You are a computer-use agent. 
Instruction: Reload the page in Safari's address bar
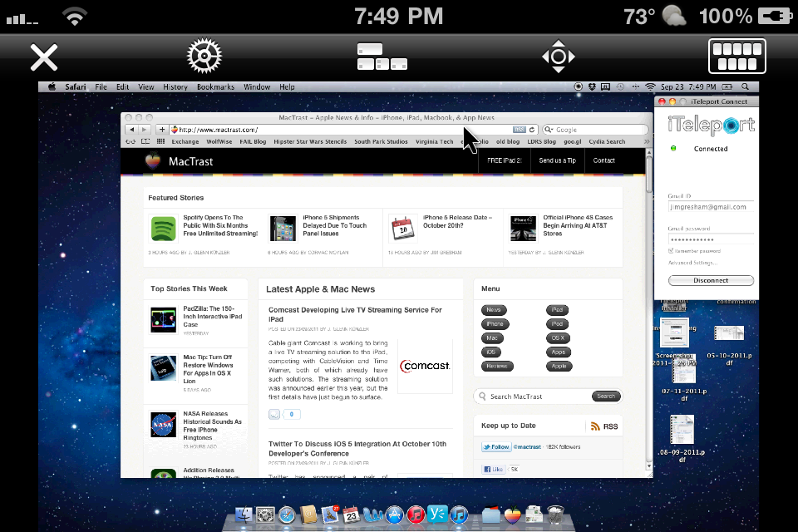point(532,130)
